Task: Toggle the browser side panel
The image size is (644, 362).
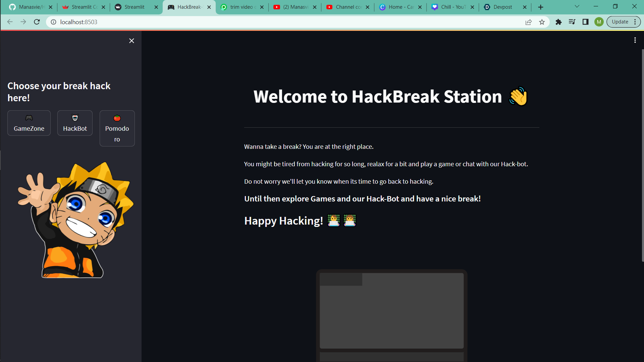Action: [585, 22]
